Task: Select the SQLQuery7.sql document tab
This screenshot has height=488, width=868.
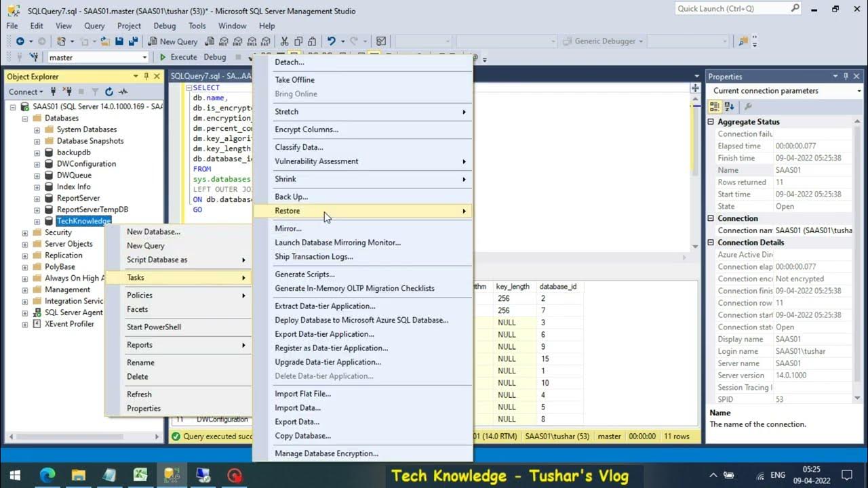Action: point(212,77)
